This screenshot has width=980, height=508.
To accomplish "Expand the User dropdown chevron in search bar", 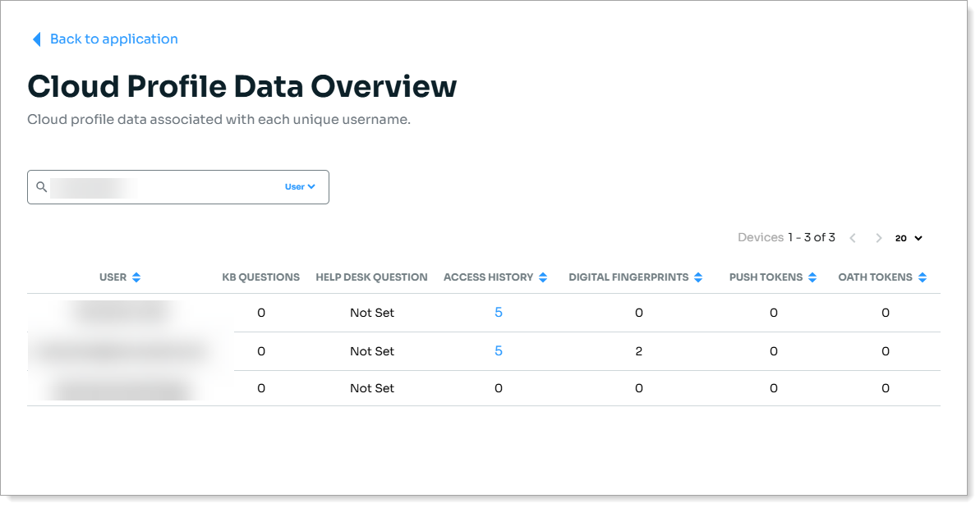I will pyautogui.click(x=312, y=186).
